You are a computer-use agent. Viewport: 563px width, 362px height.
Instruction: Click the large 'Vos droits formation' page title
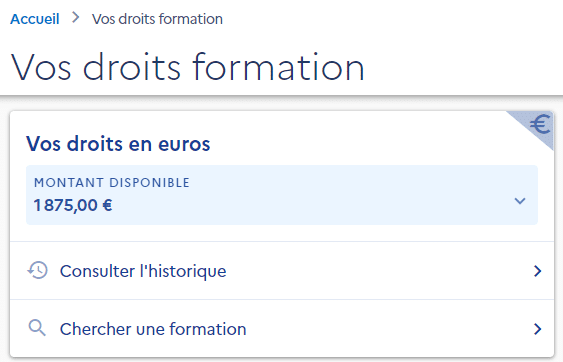pos(188,67)
